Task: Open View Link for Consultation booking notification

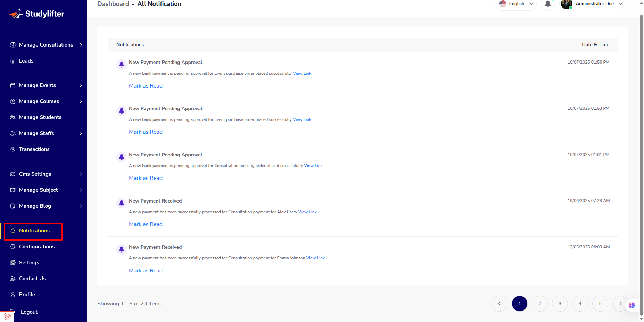Action: pyautogui.click(x=313, y=166)
